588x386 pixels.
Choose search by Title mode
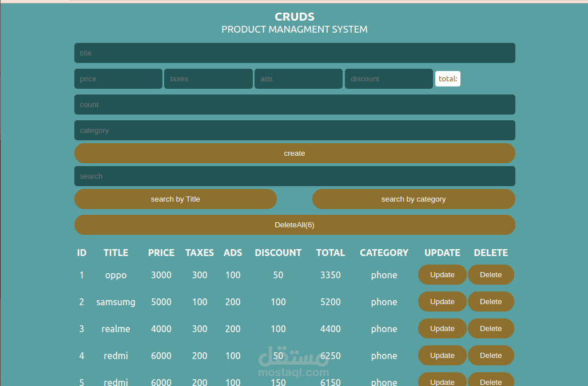click(x=176, y=199)
